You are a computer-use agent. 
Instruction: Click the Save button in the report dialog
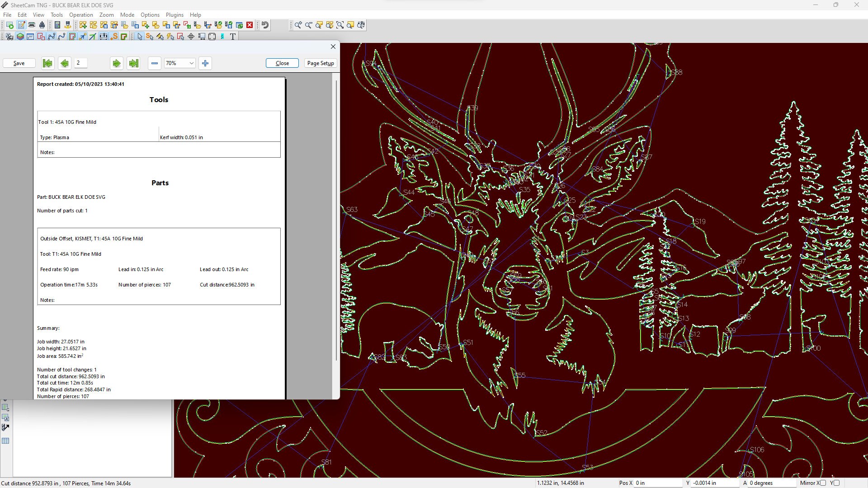19,63
